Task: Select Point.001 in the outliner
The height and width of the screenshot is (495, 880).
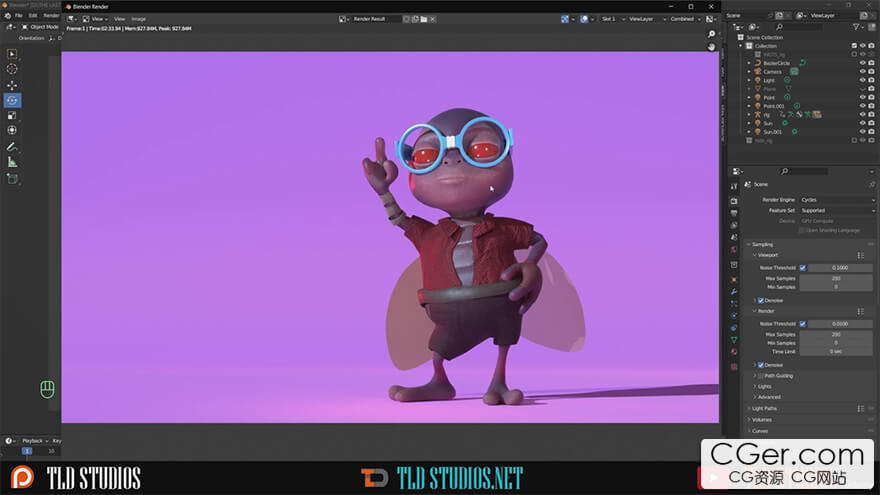Action: point(774,106)
